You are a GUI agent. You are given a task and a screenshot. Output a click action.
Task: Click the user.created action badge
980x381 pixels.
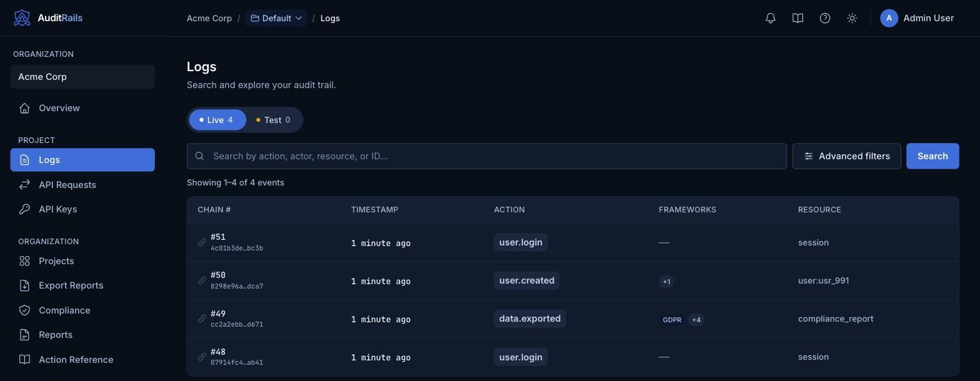point(526,280)
